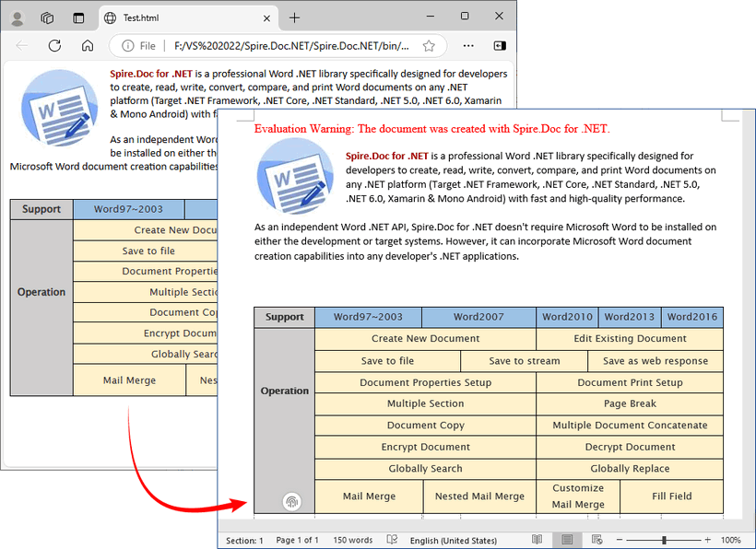Open the vertical tabs panel icon
Image resolution: width=756 pixels, height=549 pixels.
click(77, 18)
